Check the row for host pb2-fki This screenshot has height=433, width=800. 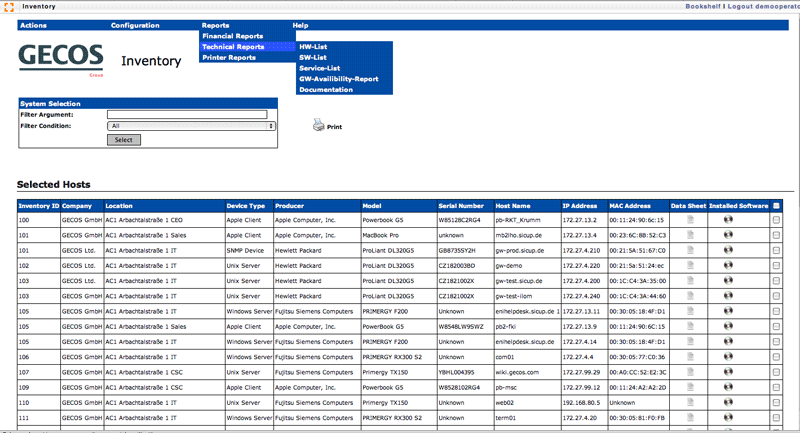click(x=776, y=326)
